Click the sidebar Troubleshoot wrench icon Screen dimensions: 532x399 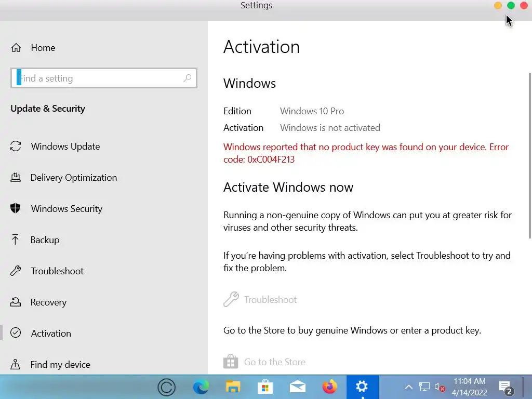coord(16,271)
